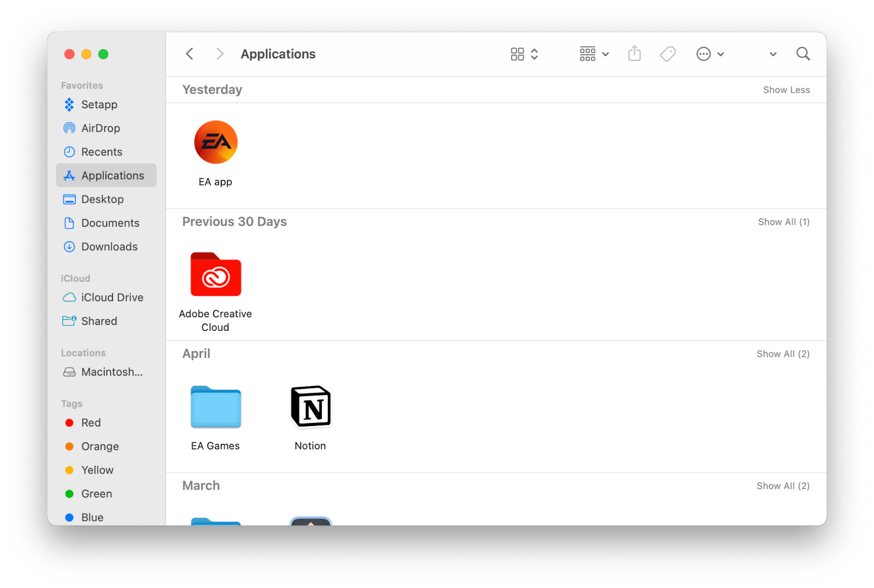Go forward with the right arrow
This screenshot has width=874, height=588.
pos(220,54)
